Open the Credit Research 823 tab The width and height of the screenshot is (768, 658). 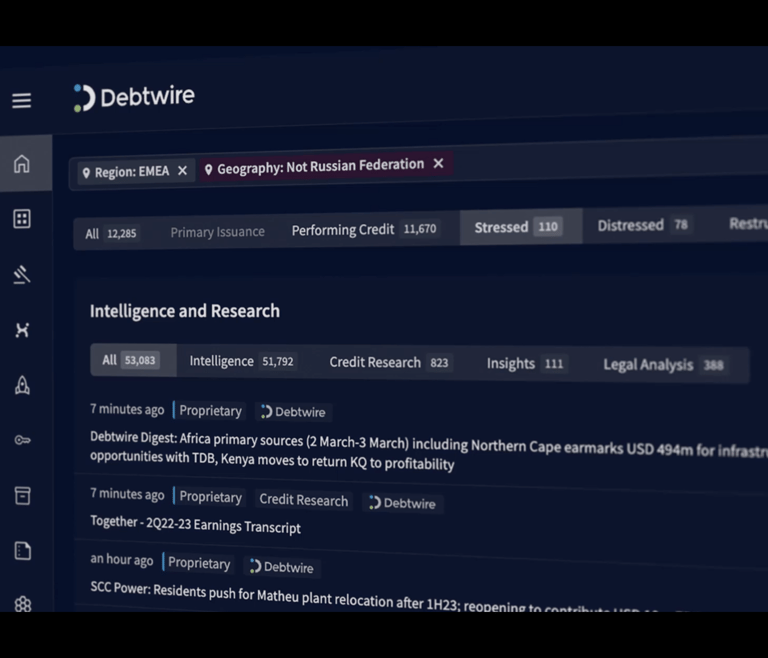coord(389,363)
